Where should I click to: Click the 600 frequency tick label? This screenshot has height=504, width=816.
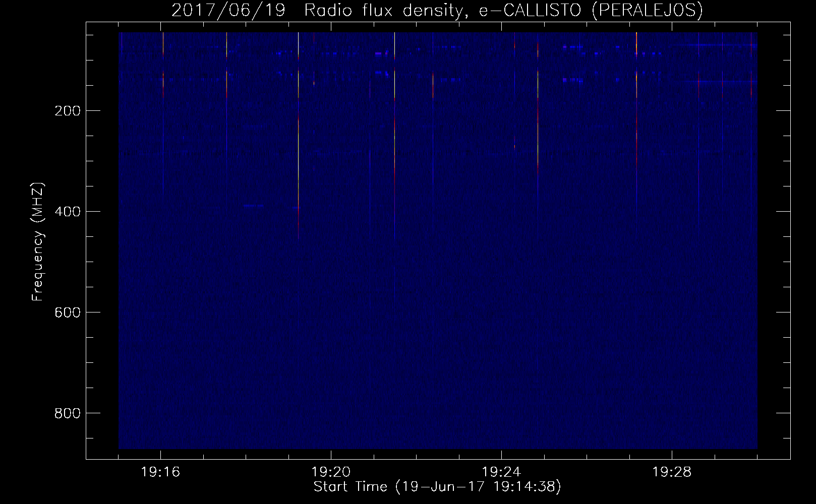coord(67,312)
